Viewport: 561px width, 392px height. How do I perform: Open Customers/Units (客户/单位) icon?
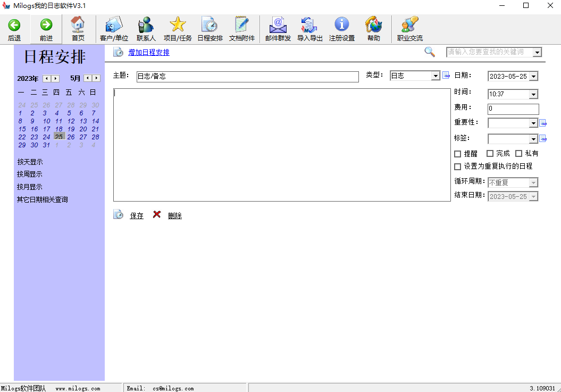pos(114,24)
